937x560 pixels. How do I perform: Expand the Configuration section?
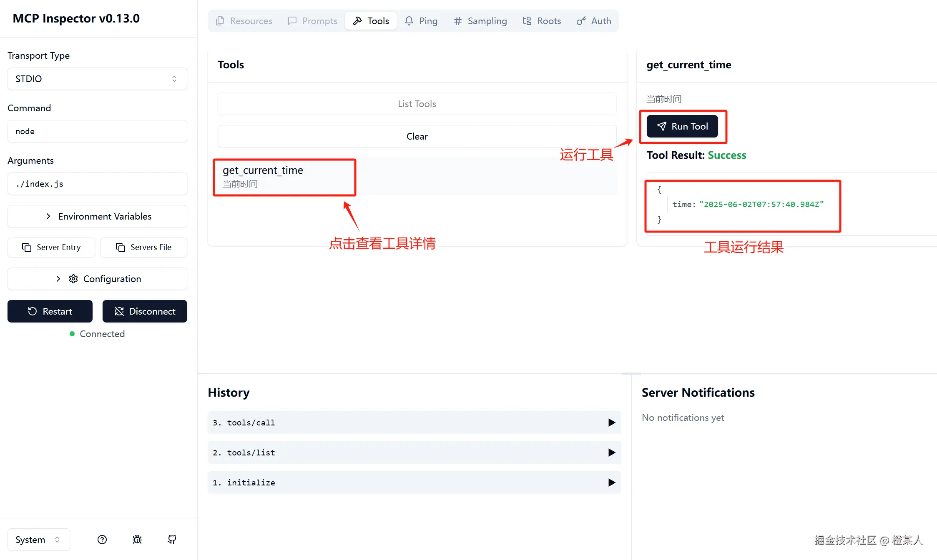coord(97,279)
